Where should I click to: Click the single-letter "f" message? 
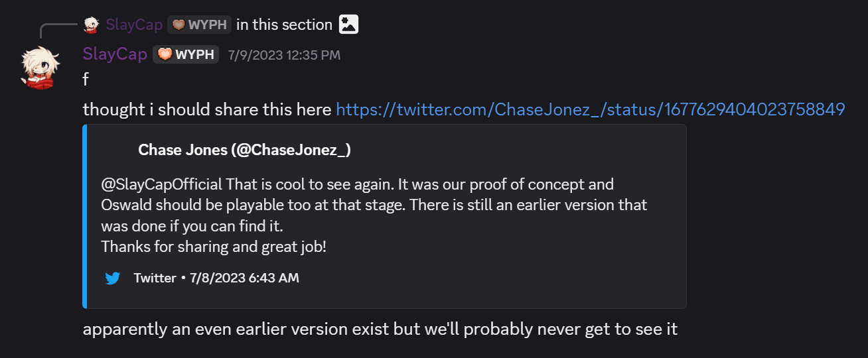(x=86, y=80)
